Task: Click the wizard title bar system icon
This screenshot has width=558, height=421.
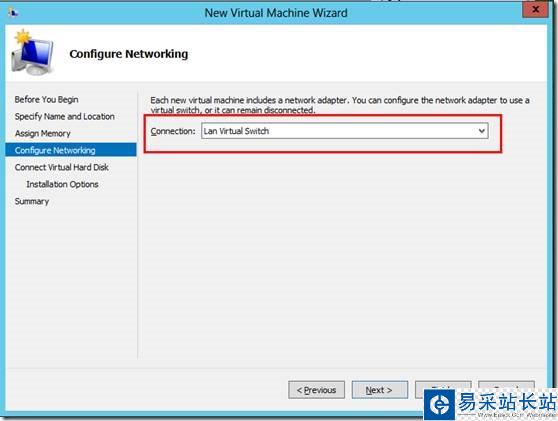Action: [13, 13]
